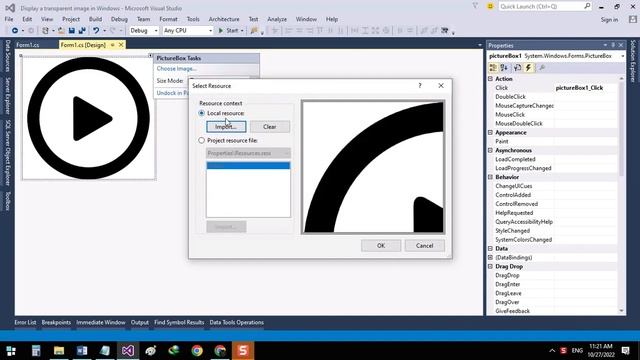Open the Find Symbol Results tab
640x360 pixels.
(x=179, y=322)
